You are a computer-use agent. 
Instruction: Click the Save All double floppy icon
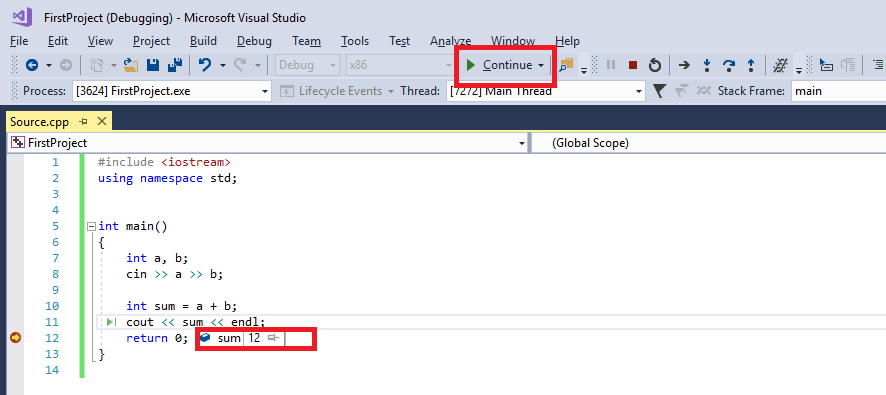click(x=175, y=66)
